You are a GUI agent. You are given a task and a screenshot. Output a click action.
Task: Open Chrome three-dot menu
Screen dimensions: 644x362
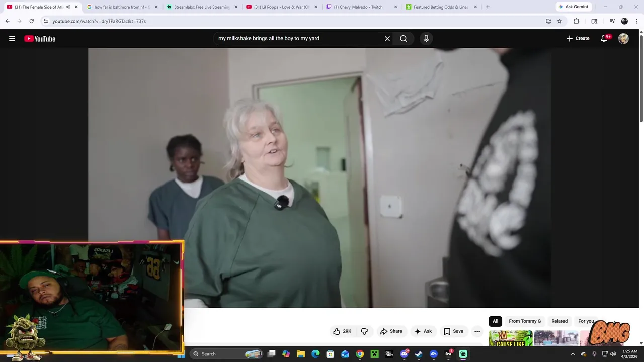[x=637, y=21]
